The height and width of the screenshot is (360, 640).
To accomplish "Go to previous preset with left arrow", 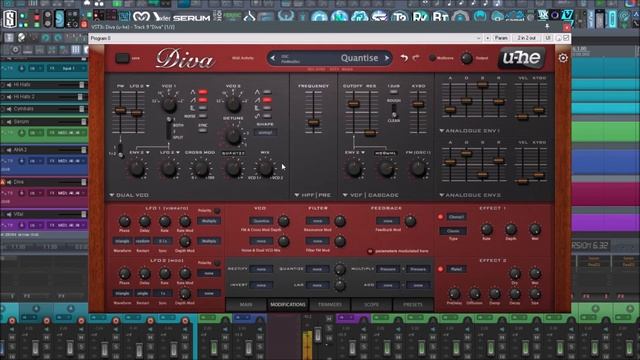I will coord(273,58).
